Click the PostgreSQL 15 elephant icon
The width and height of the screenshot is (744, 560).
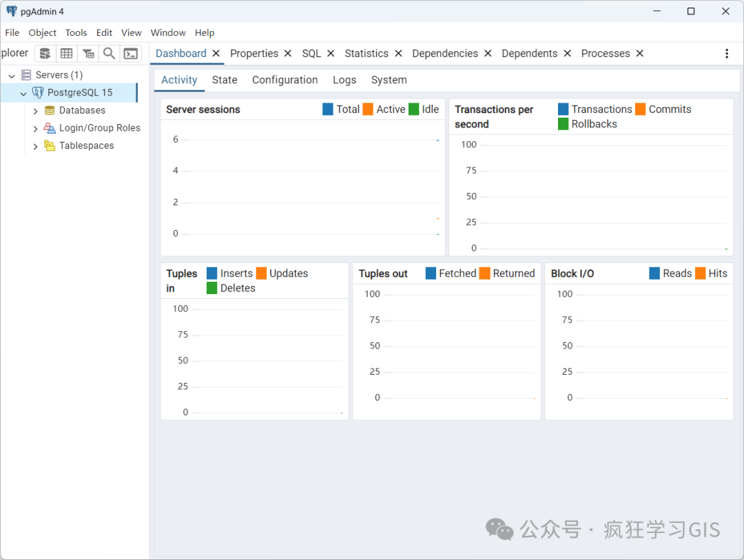coord(38,92)
